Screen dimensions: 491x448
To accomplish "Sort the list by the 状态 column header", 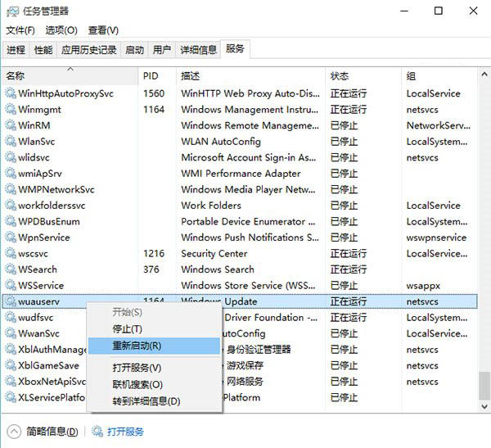I will 340,75.
